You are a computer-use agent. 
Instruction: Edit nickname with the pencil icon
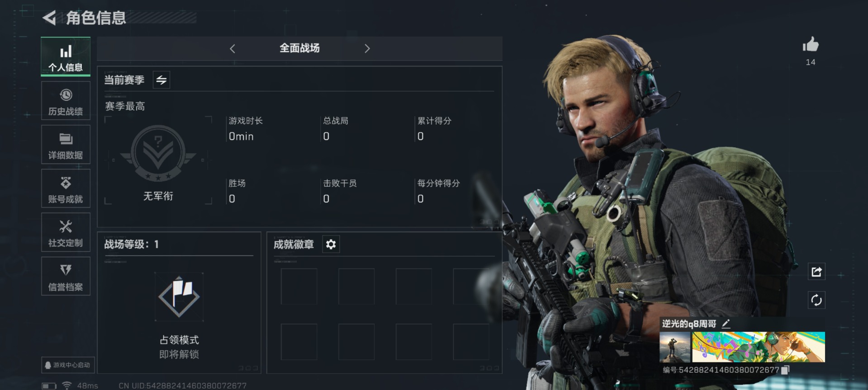726,324
